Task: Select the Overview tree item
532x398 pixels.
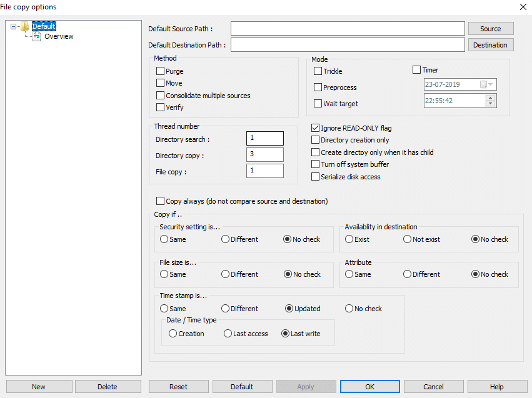Action: (59, 36)
